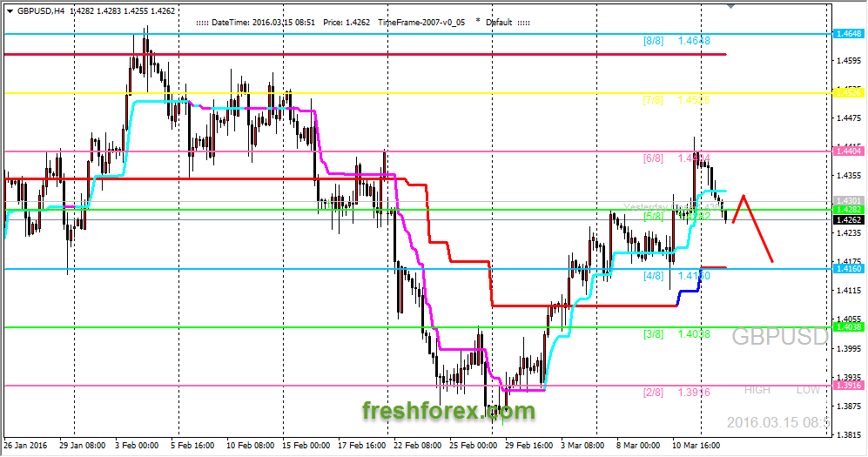Select the [2/8] Murrey level label
Viewport: 868px width, 457px height.
pyautogui.click(x=653, y=393)
